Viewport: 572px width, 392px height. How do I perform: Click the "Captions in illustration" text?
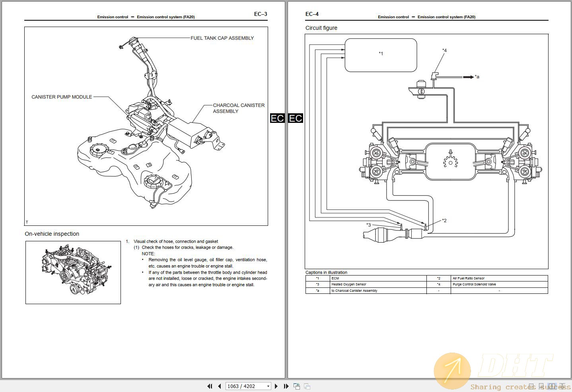(x=326, y=272)
